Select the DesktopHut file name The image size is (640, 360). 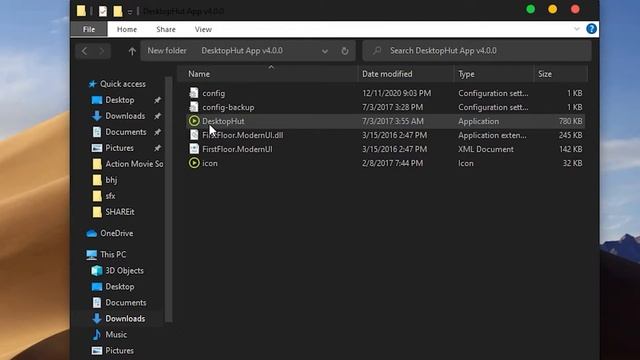click(223, 121)
